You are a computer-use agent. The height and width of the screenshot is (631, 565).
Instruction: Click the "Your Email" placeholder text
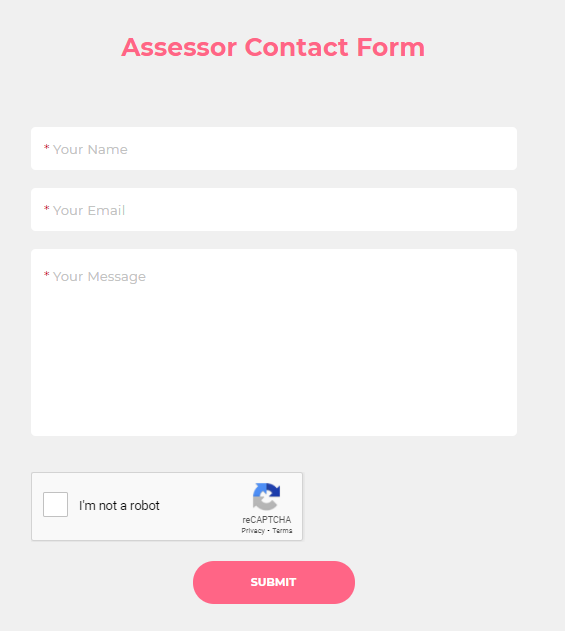click(x=89, y=210)
